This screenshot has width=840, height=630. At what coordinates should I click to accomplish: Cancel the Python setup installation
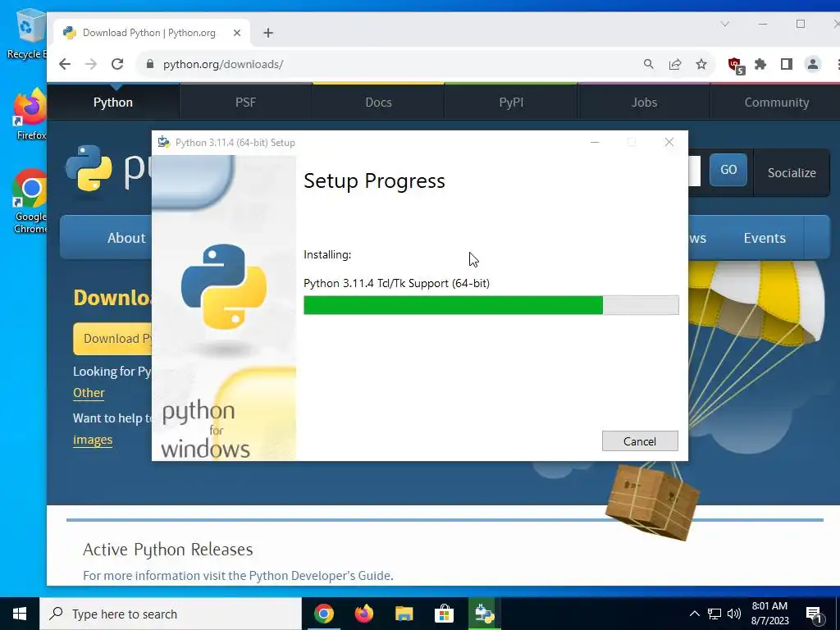click(x=640, y=441)
